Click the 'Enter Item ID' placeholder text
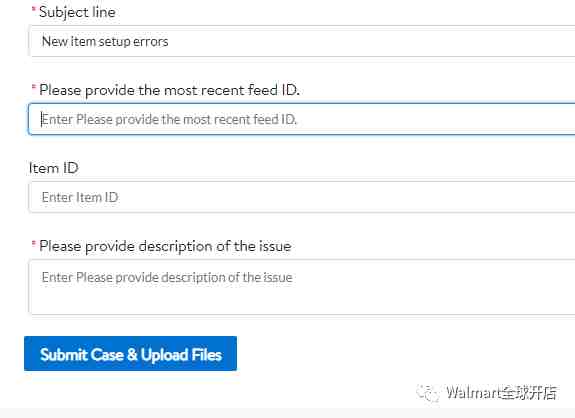Image resolution: width=575 pixels, height=418 pixels. coord(80,197)
